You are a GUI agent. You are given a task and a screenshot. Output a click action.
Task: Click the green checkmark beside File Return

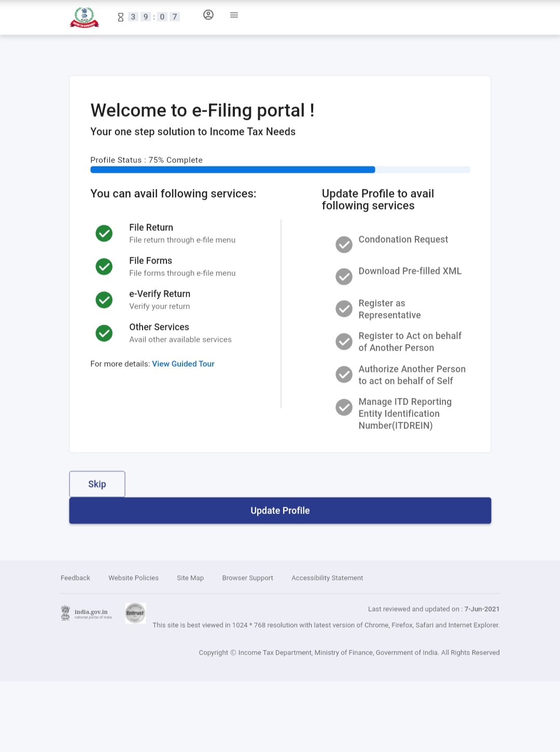pos(104,233)
